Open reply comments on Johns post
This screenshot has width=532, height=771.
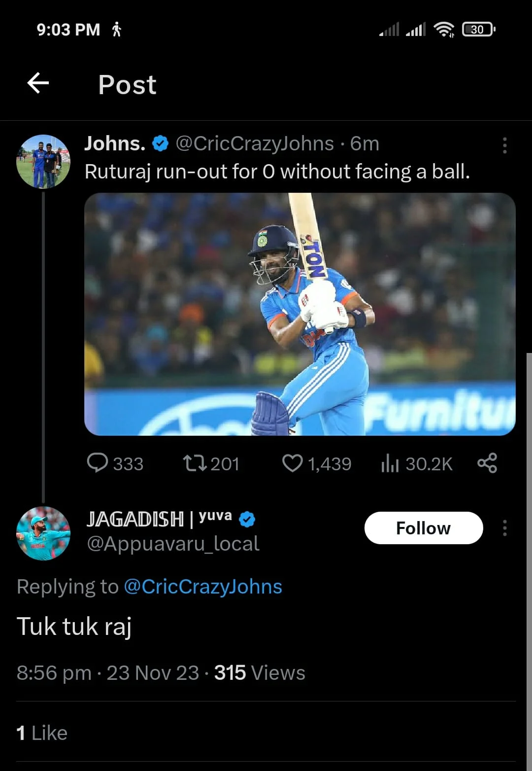pyautogui.click(x=98, y=463)
